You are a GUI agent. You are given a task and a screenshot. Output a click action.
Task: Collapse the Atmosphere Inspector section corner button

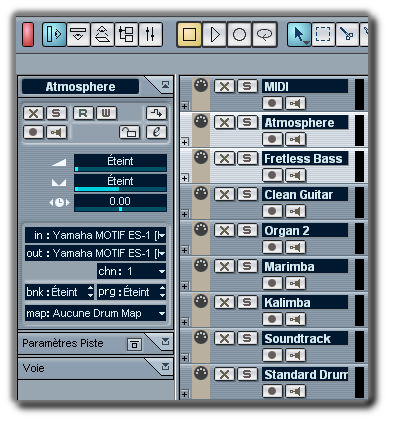[x=165, y=85]
